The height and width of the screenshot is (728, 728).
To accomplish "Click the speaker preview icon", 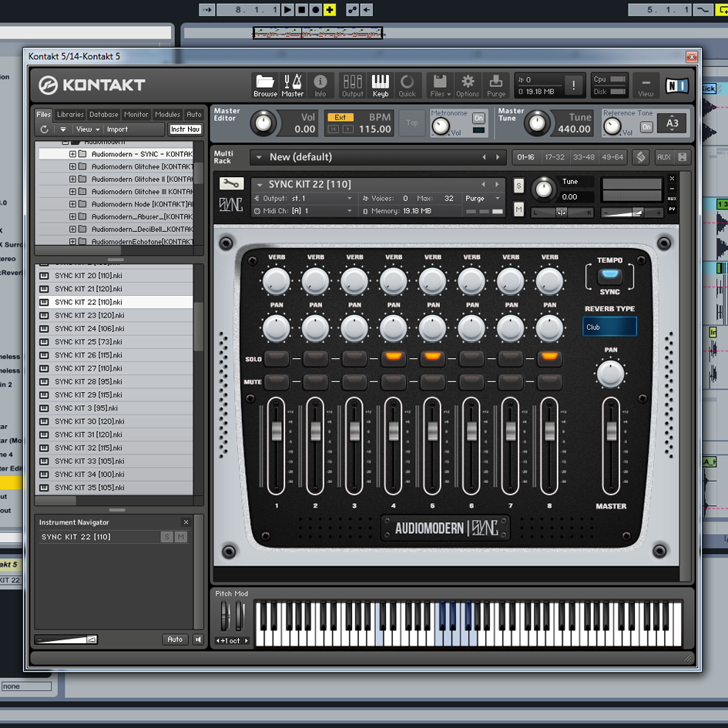I will pos(198,639).
